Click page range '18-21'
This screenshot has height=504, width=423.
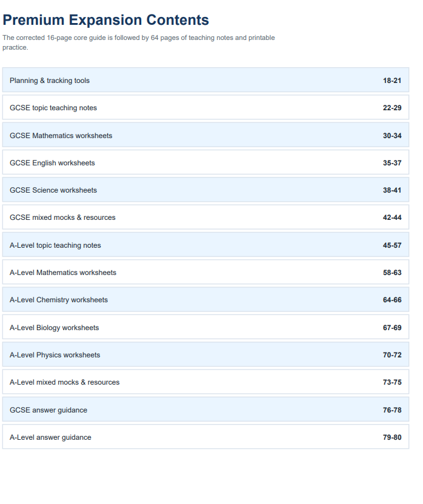(392, 81)
